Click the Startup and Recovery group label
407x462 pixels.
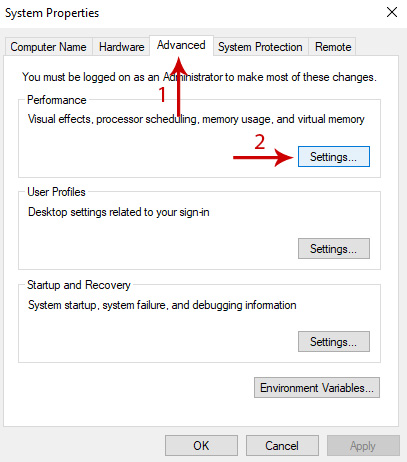(79, 285)
